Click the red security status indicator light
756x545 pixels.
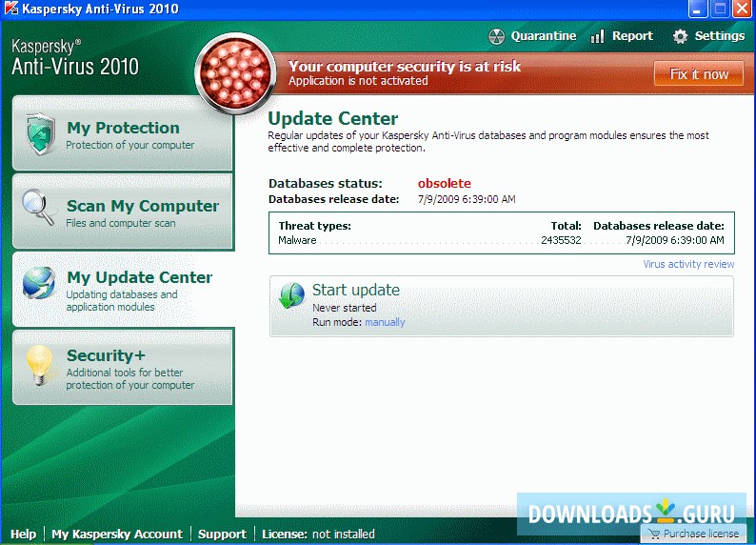pyautogui.click(x=235, y=73)
